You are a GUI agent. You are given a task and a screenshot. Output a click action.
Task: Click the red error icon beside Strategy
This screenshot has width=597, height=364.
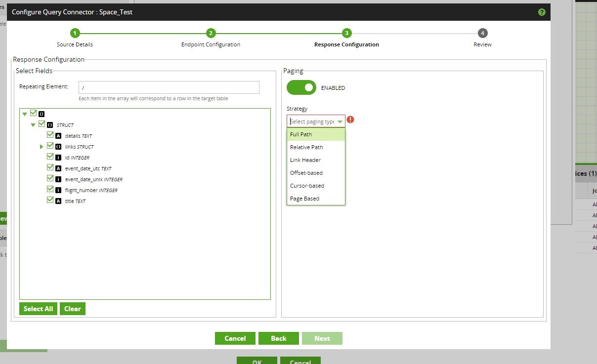point(350,120)
